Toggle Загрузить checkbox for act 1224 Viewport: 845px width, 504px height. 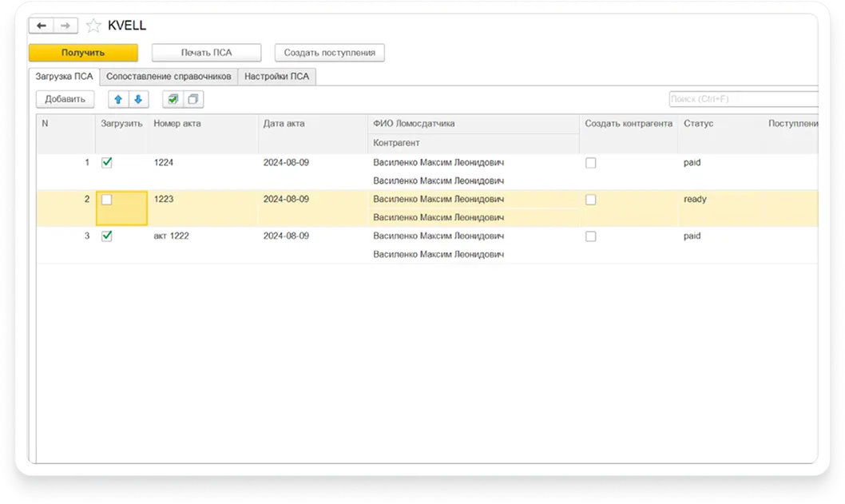(107, 162)
